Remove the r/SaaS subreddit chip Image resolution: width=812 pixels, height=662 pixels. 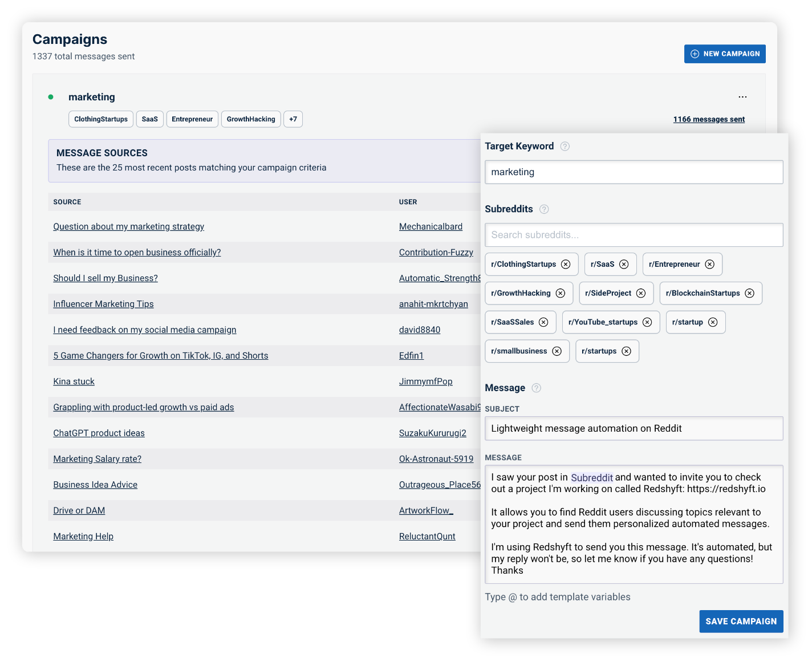click(x=624, y=264)
